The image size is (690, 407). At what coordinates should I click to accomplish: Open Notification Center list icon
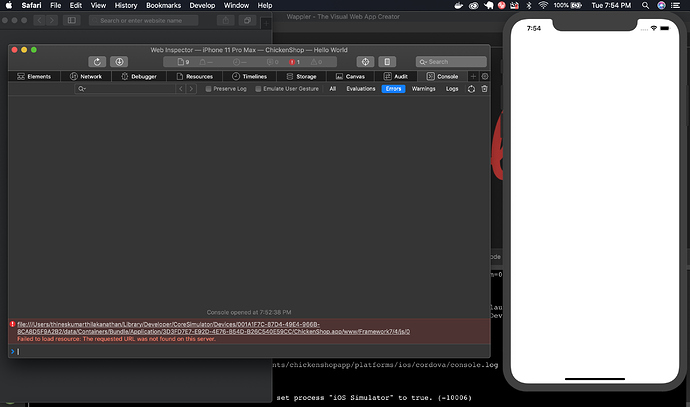click(676, 5)
